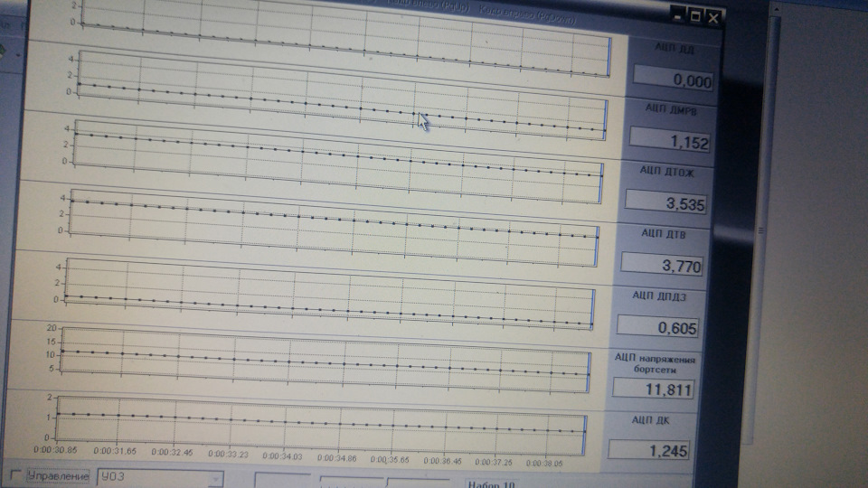
Task: Select the АЦП ДМРВ value field 1,152
Action: coord(669,139)
